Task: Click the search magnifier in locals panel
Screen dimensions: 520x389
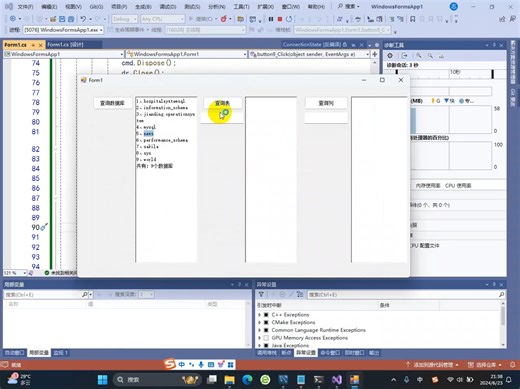Action: tap(85, 295)
